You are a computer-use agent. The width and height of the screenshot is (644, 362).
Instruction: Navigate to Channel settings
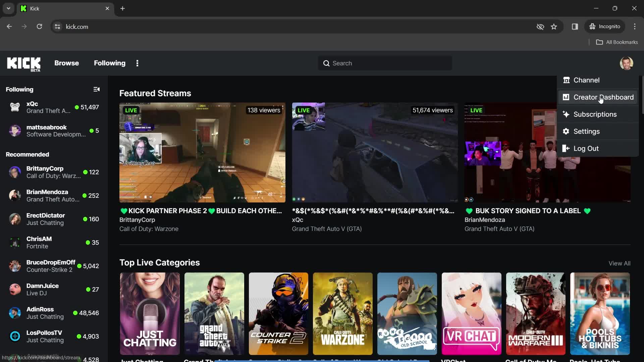point(587,80)
